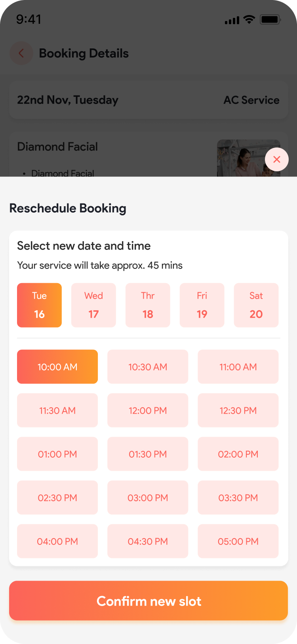Close the reschedule sheet with the X icon
The height and width of the screenshot is (644, 297).
tap(277, 159)
